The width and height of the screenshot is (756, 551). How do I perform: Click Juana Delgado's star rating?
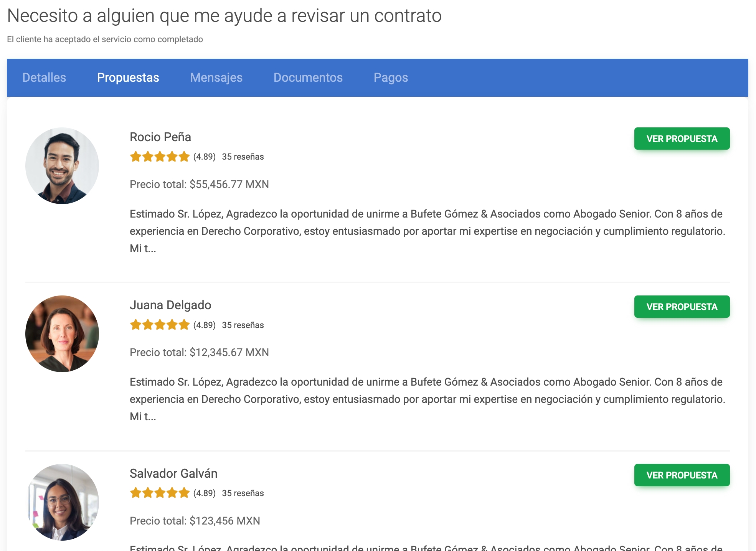click(x=160, y=325)
